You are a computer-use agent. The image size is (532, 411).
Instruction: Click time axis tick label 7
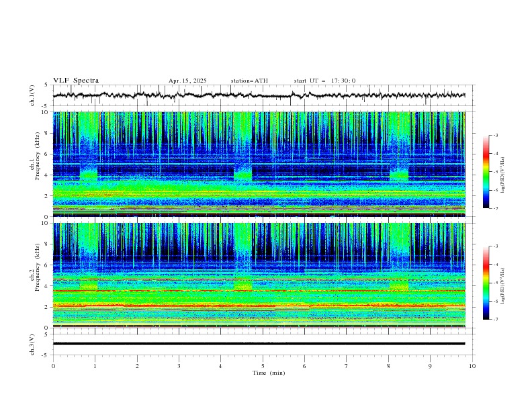(x=347, y=366)
